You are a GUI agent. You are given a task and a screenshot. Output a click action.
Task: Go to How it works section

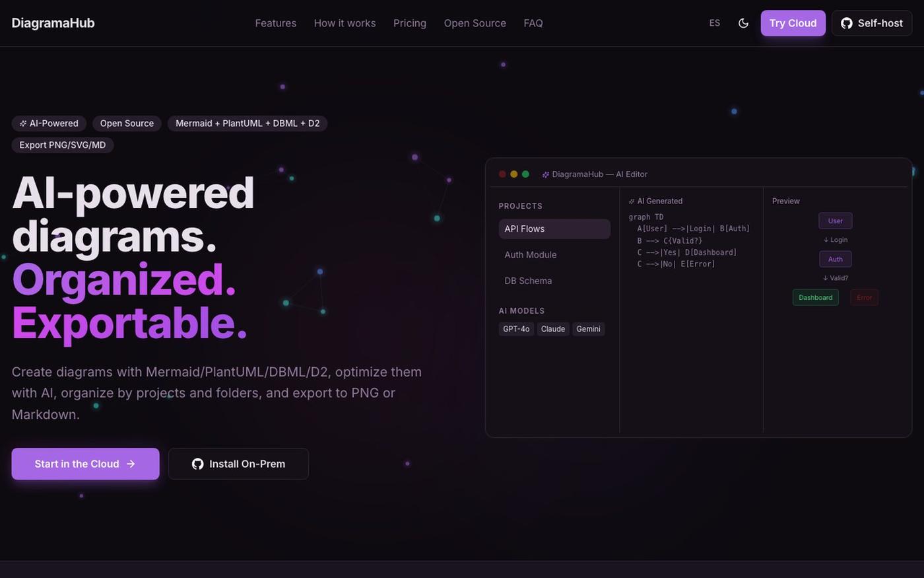pyautogui.click(x=345, y=23)
